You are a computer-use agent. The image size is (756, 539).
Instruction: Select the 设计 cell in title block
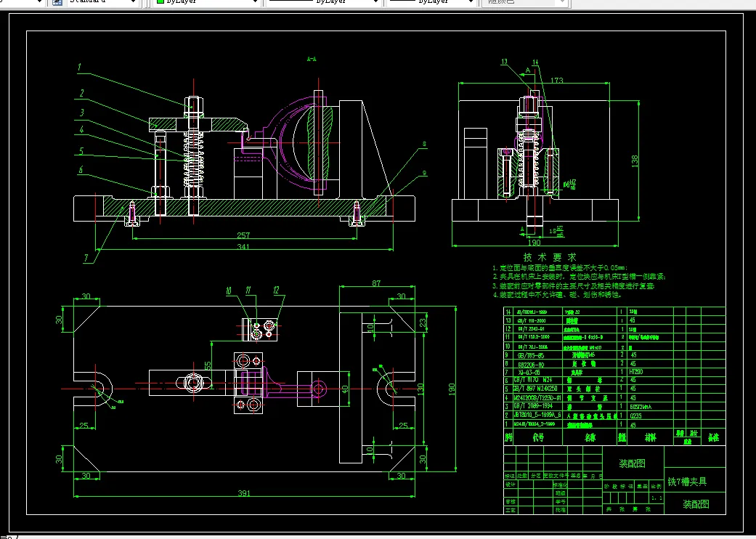[510, 485]
